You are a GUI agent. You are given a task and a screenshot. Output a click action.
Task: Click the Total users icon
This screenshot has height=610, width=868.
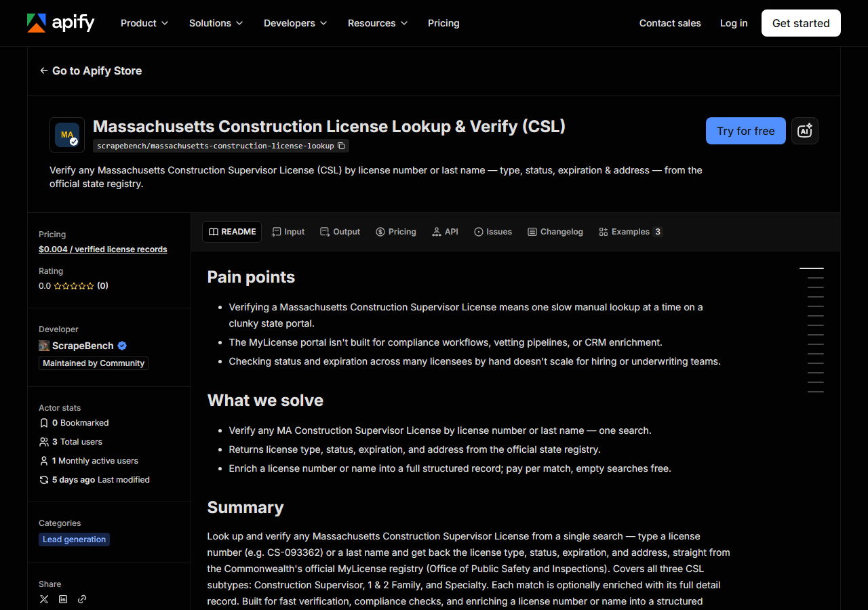pyautogui.click(x=44, y=442)
